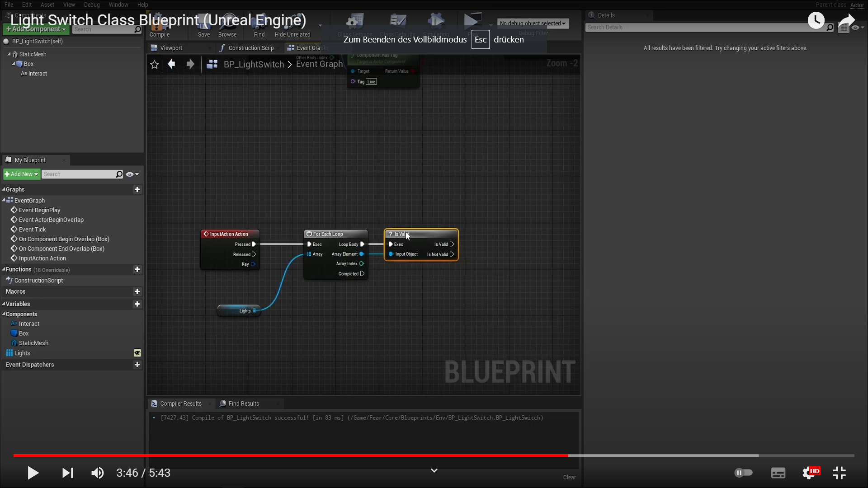Open the Debug menu
This screenshot has width=868, height=488.
(92, 5)
